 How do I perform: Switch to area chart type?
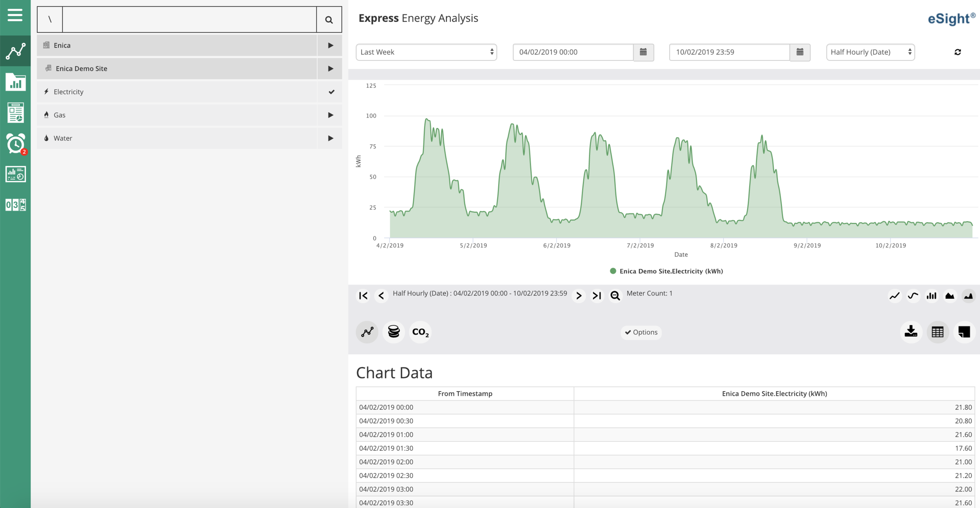click(x=950, y=296)
